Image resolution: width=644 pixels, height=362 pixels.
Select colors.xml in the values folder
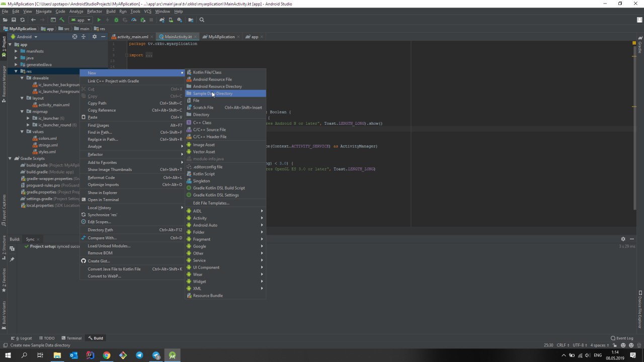click(x=47, y=138)
